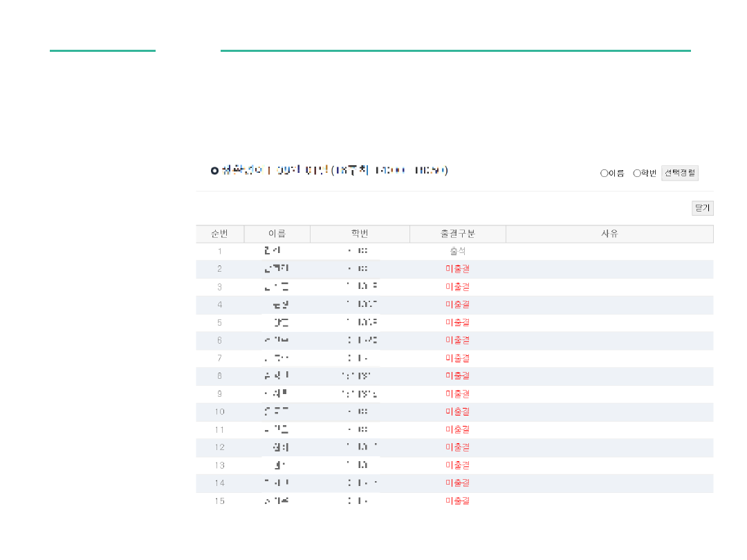Click the 순번 column header

[x=219, y=234]
